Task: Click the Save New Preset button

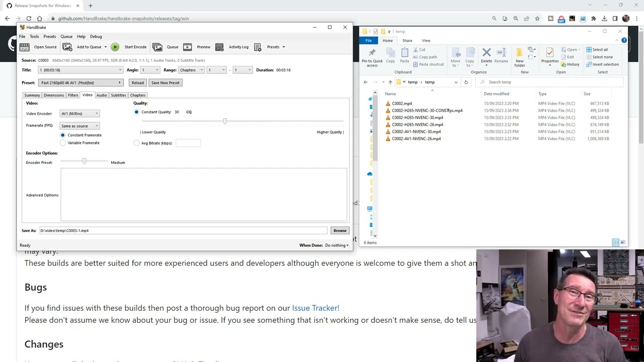Action: [x=166, y=83]
